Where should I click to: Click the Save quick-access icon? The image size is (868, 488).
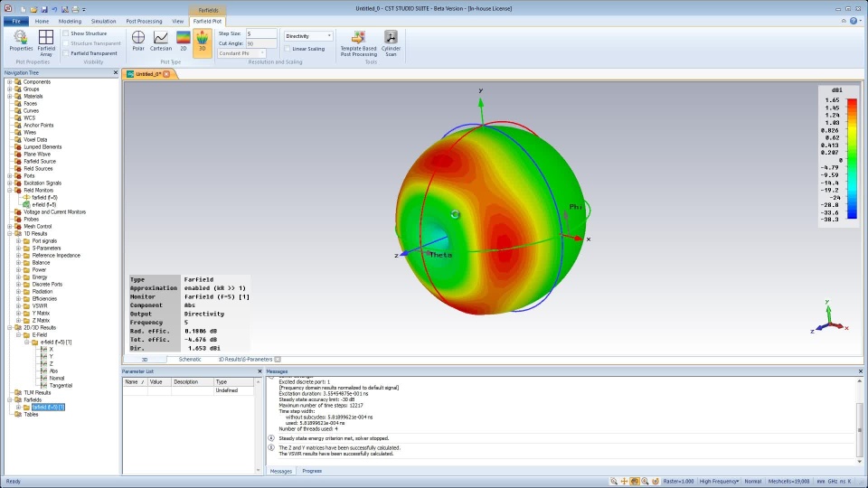pyautogui.click(x=43, y=9)
